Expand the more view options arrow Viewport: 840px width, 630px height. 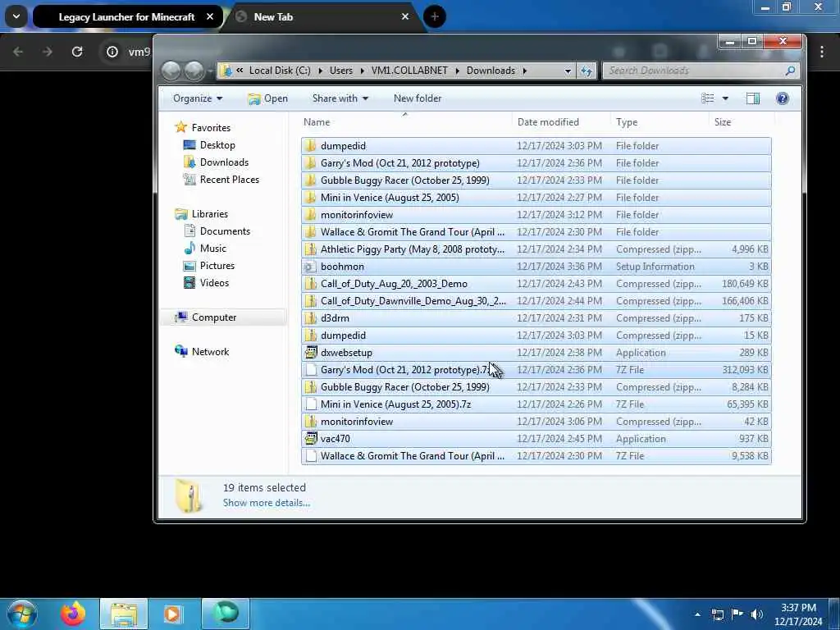725,98
